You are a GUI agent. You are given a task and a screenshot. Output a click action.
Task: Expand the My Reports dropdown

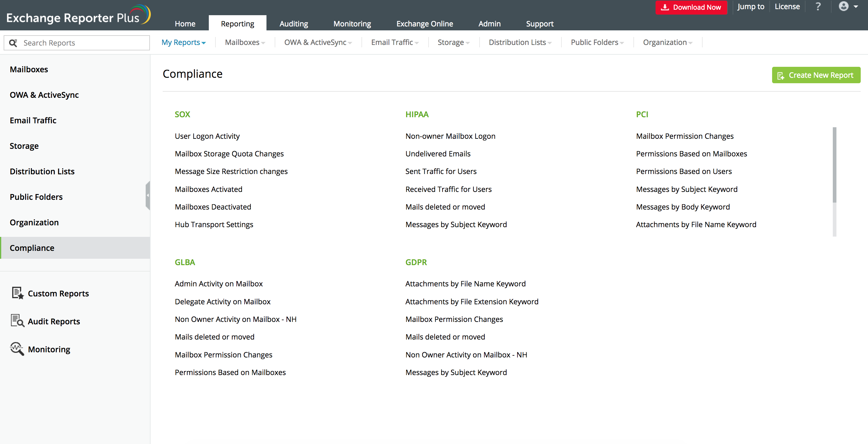[184, 43]
